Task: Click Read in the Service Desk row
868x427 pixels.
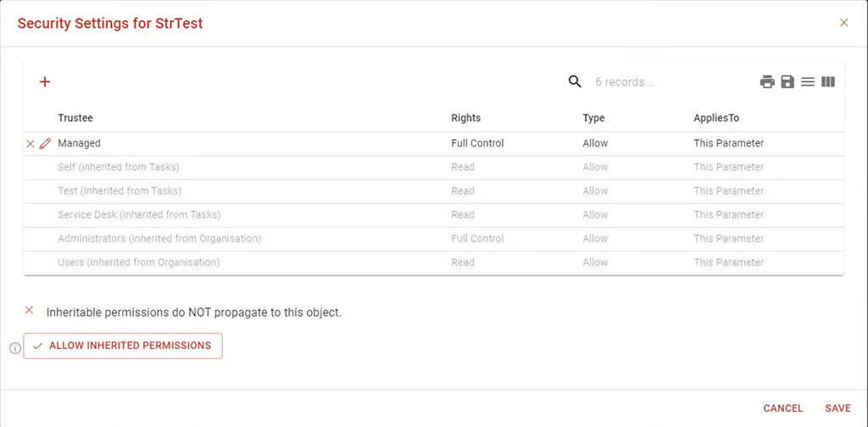Action: tap(463, 214)
